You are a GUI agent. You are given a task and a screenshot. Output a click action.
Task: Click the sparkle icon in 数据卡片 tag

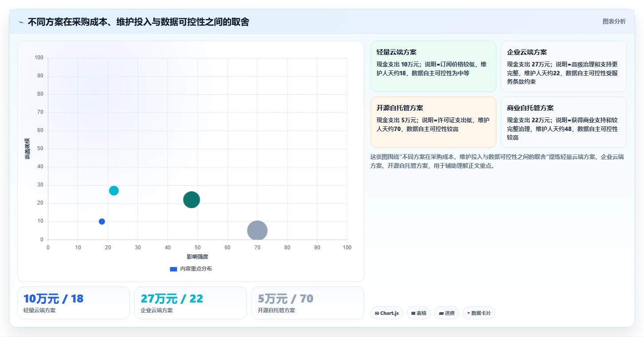click(x=468, y=313)
